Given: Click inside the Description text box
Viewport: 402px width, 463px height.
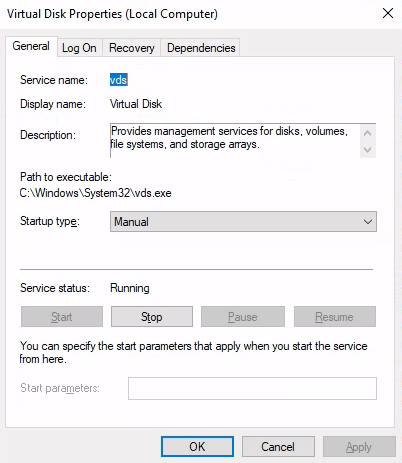Looking at the screenshot, I should [235, 140].
